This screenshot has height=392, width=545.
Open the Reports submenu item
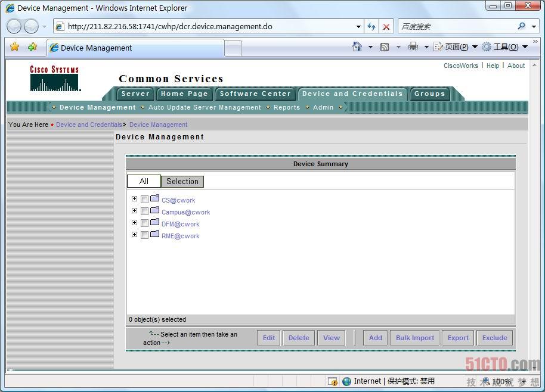point(287,108)
